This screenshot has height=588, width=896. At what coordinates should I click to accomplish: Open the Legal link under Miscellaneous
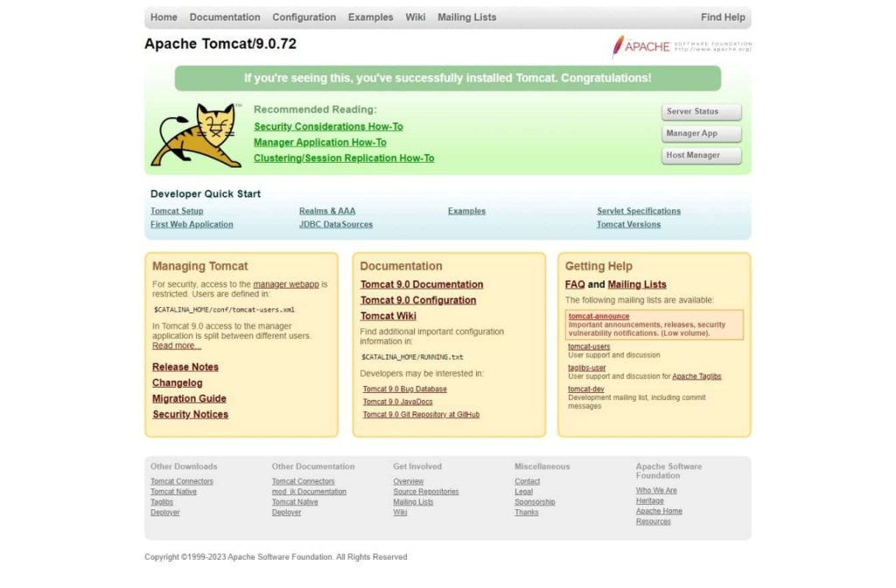coord(523,492)
